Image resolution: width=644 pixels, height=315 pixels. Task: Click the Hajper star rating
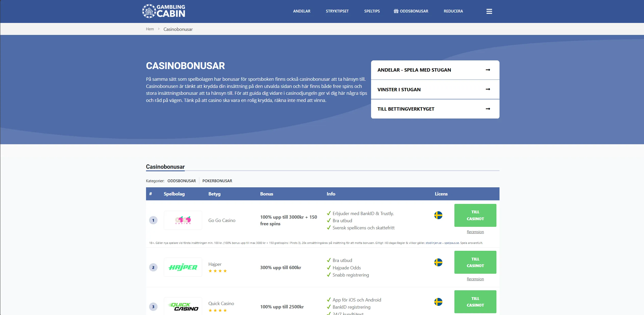pyautogui.click(x=217, y=271)
